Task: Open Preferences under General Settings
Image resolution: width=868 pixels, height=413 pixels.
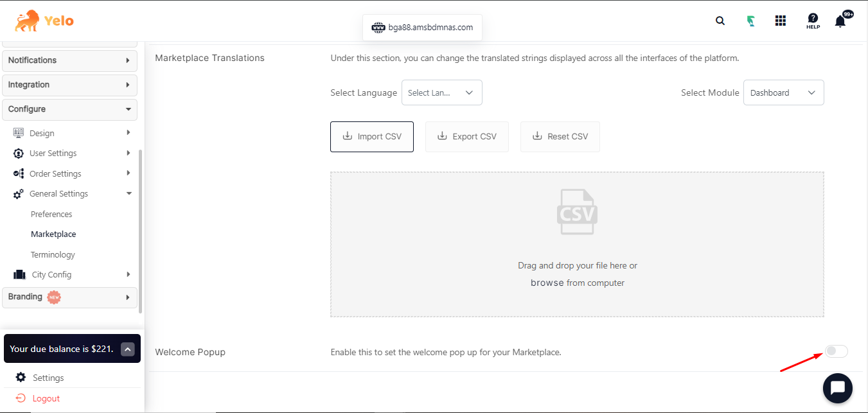Action: click(x=51, y=214)
